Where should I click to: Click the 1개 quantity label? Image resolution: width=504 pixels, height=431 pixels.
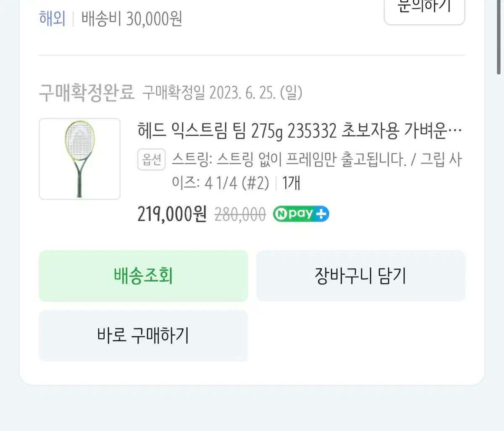291,183
